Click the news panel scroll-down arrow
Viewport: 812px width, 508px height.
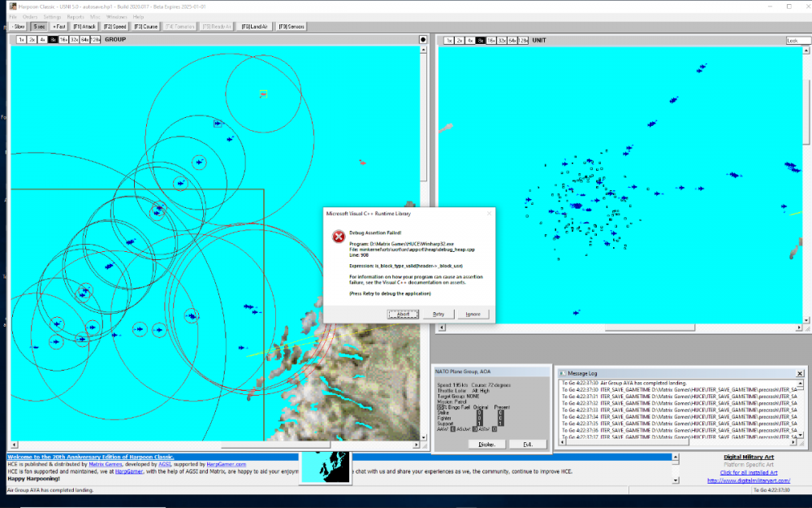coord(676,480)
